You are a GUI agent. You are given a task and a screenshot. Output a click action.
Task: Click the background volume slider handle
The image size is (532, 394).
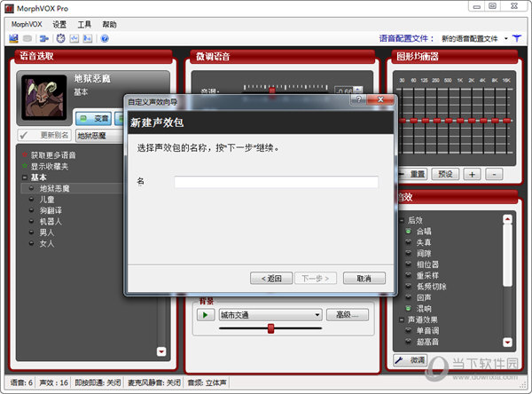270,328
